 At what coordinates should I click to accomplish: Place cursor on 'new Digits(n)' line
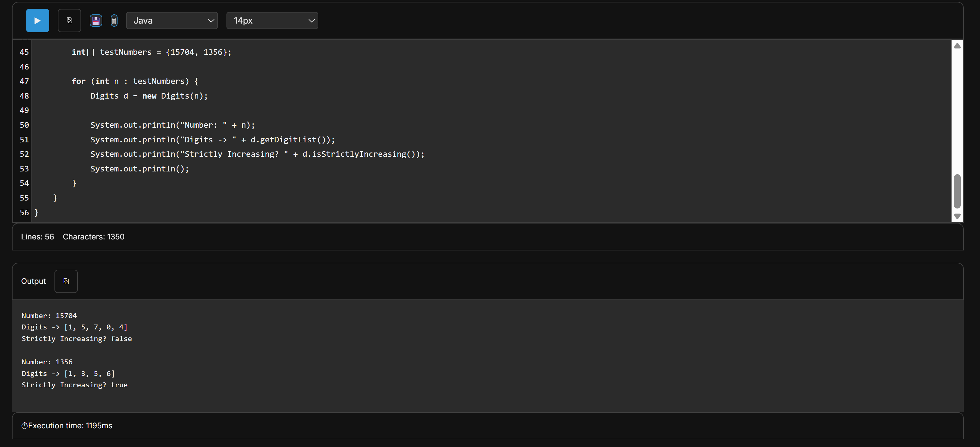tap(149, 96)
